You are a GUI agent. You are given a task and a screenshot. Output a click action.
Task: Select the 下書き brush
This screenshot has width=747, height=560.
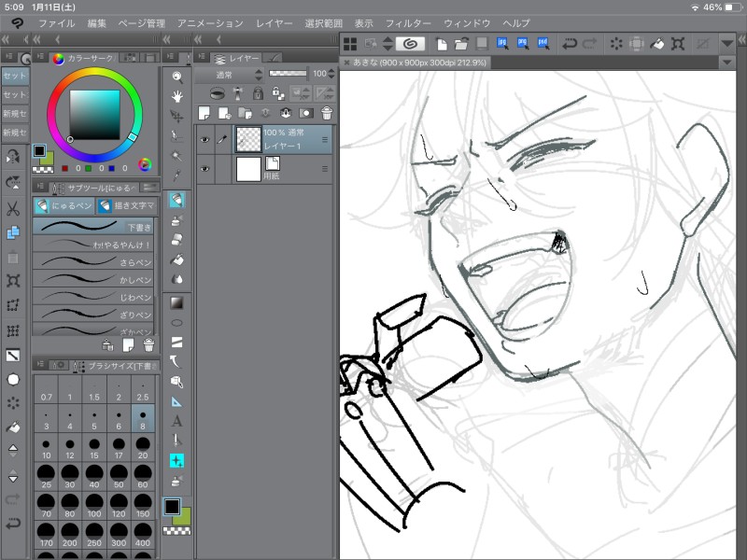(93, 227)
